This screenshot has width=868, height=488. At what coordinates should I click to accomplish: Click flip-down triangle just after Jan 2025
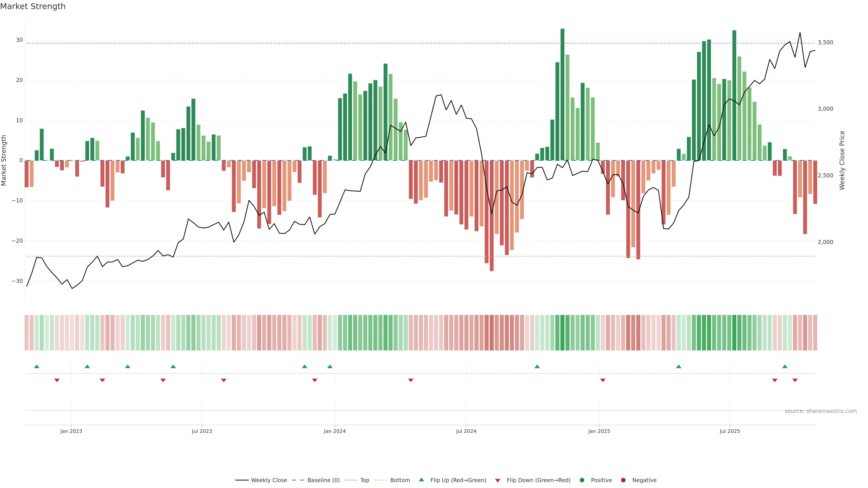click(603, 380)
